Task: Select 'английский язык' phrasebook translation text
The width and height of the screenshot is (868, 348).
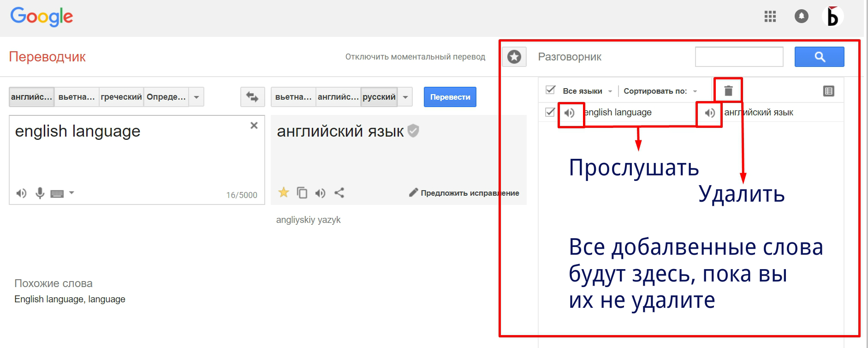Action: [759, 112]
